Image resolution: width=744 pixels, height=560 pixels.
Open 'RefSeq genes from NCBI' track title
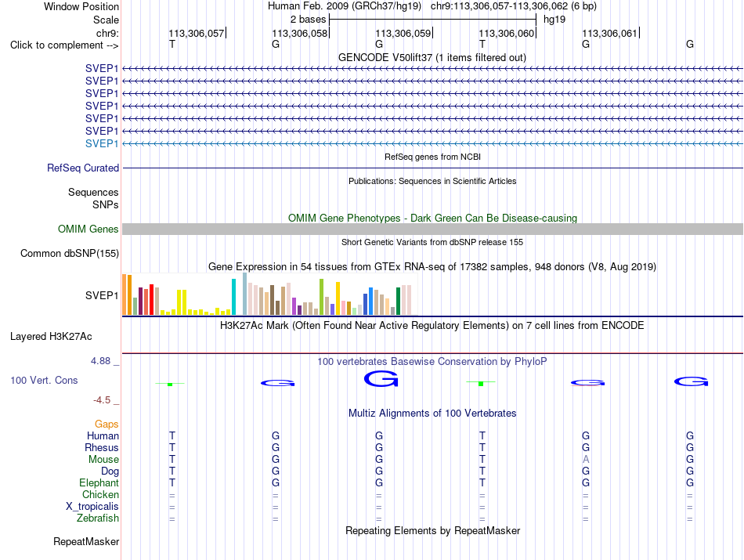[x=433, y=157]
